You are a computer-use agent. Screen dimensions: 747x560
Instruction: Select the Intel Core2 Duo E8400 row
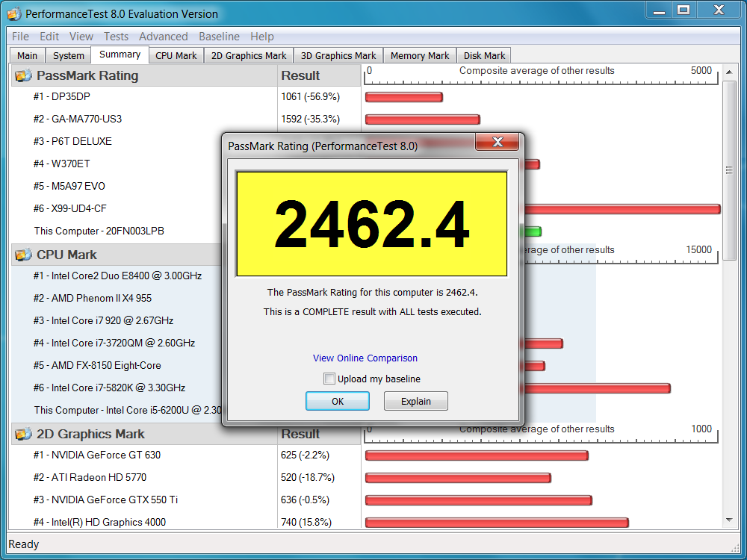pyautogui.click(x=117, y=276)
